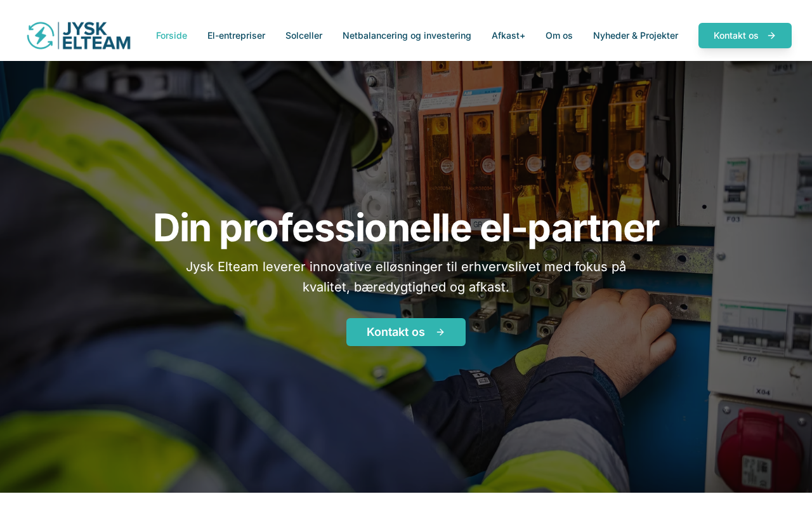Click the Jysk Elteam leverer innovative subtitle text
The height and width of the screenshot is (508, 812).
(406, 277)
